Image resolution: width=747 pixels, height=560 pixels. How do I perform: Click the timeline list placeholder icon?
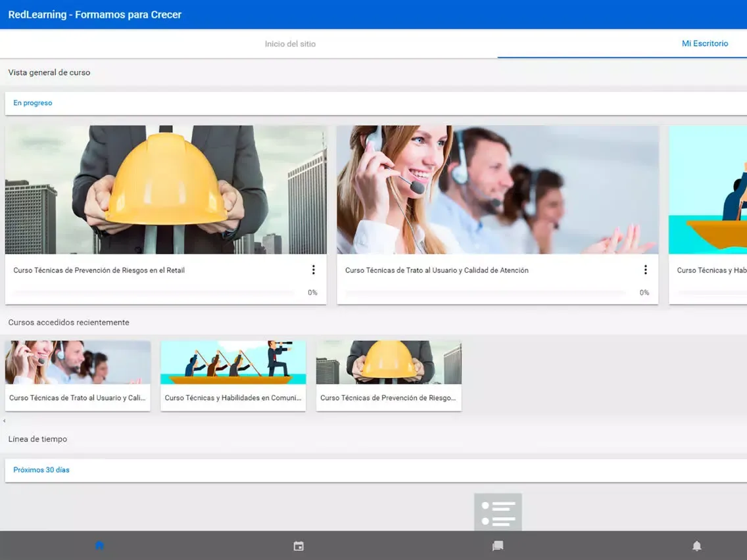498,512
